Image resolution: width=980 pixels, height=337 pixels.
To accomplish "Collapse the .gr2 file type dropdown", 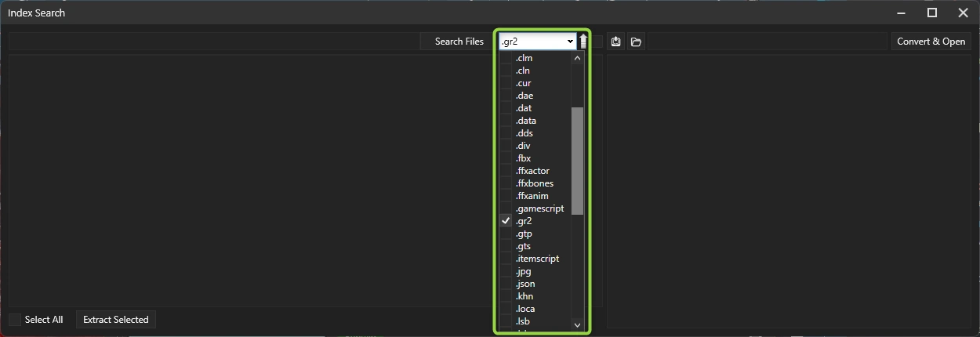I will [570, 42].
